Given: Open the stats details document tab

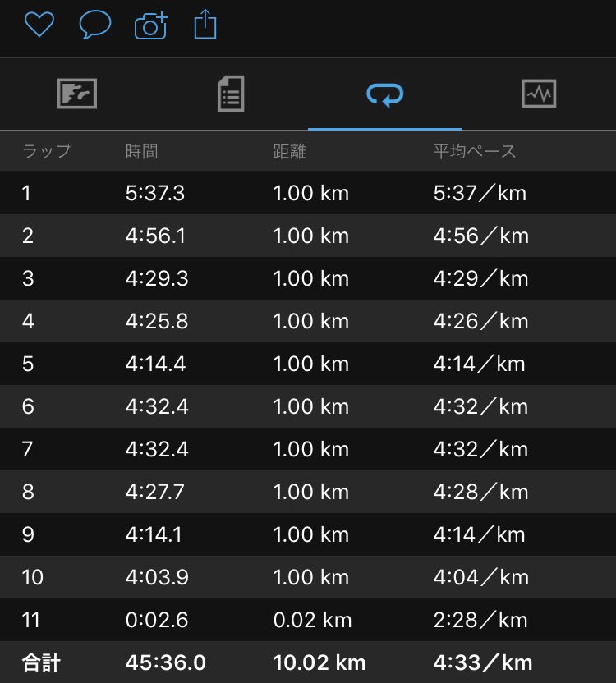Looking at the screenshot, I should [x=231, y=94].
